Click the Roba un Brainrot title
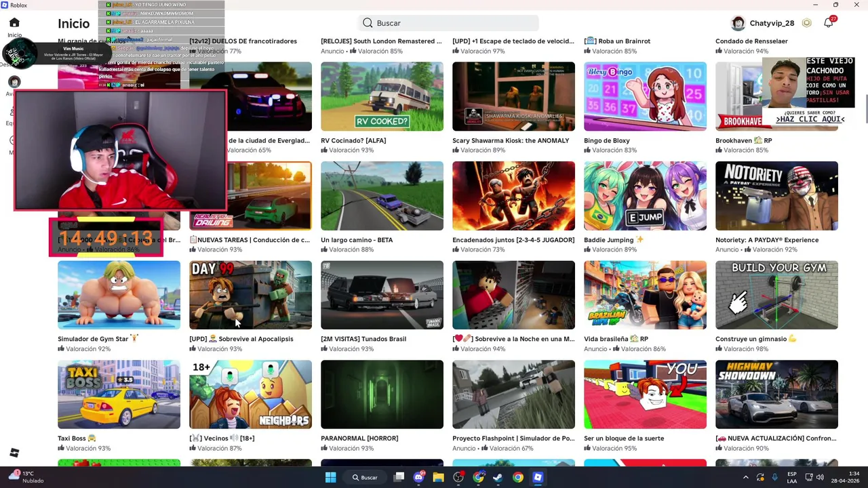 click(617, 41)
